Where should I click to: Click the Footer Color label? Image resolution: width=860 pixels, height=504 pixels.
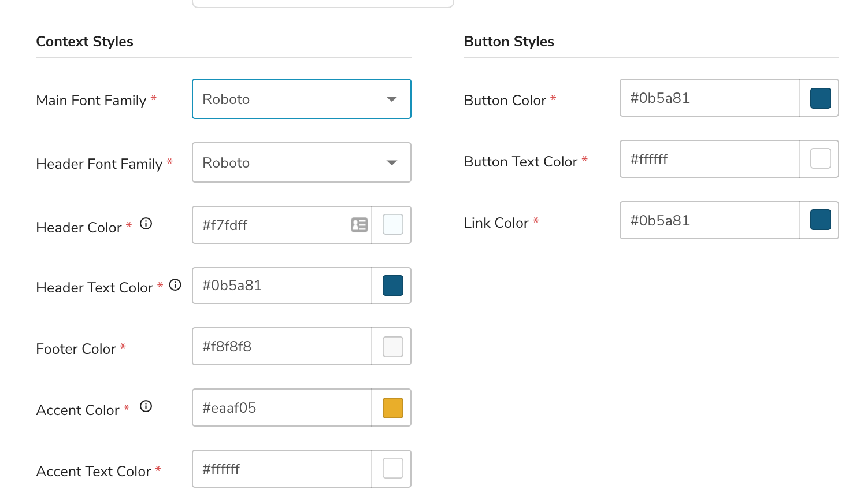tap(76, 349)
